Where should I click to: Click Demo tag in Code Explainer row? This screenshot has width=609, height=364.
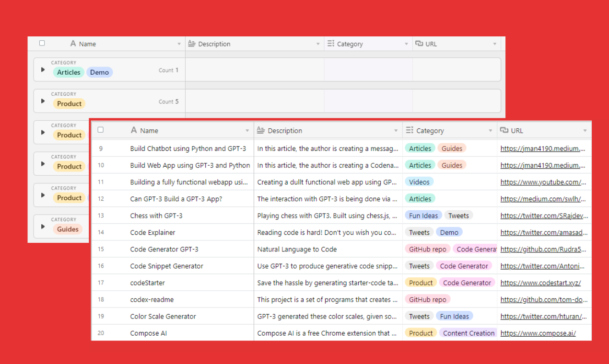[x=449, y=232]
